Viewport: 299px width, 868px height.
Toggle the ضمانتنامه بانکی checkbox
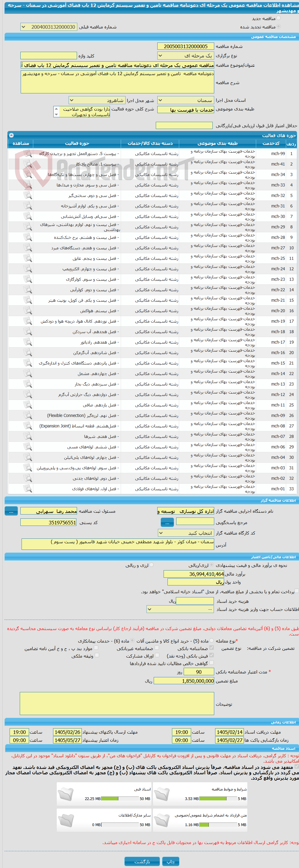[212, 648]
